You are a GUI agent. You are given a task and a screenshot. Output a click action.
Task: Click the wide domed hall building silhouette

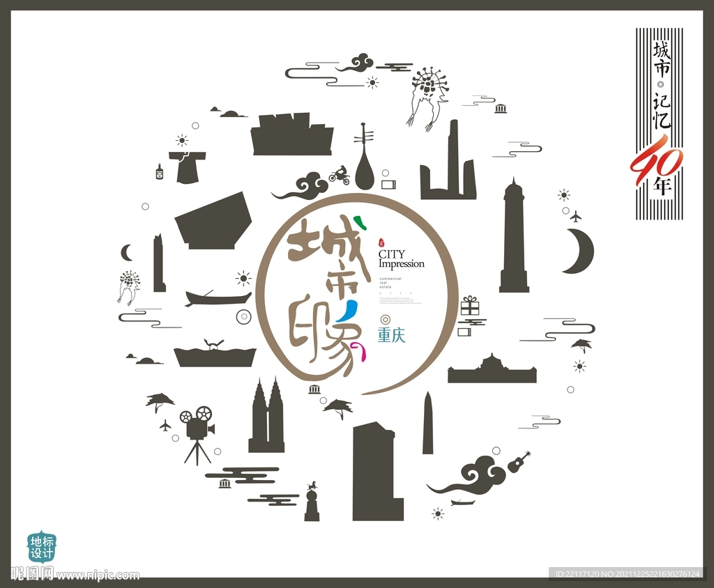(x=492, y=370)
